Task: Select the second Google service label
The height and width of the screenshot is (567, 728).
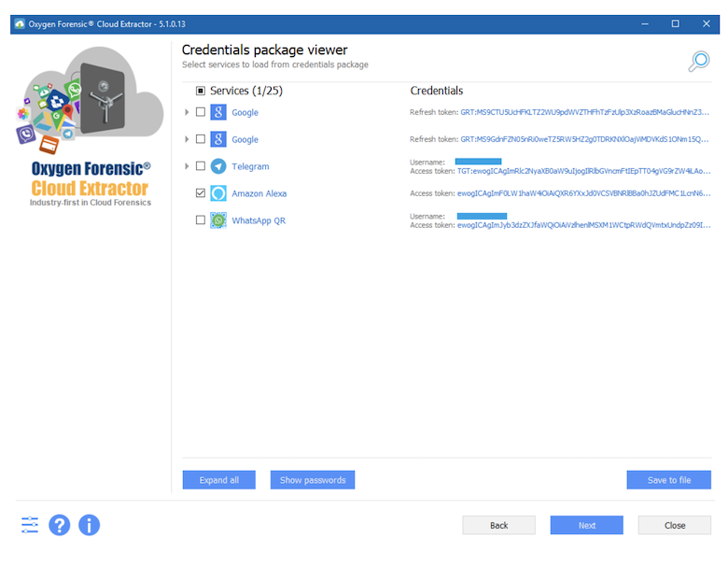Action: (x=245, y=139)
